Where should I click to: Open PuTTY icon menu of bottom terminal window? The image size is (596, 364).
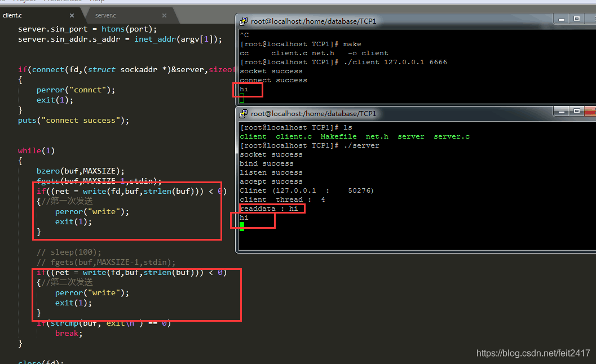[x=243, y=114]
